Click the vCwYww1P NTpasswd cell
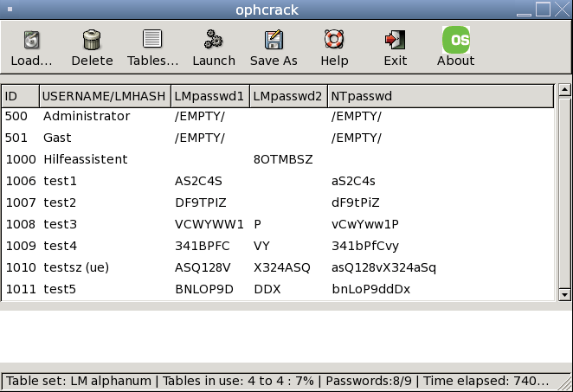Screen dimensions: 573x392 (x=365, y=224)
